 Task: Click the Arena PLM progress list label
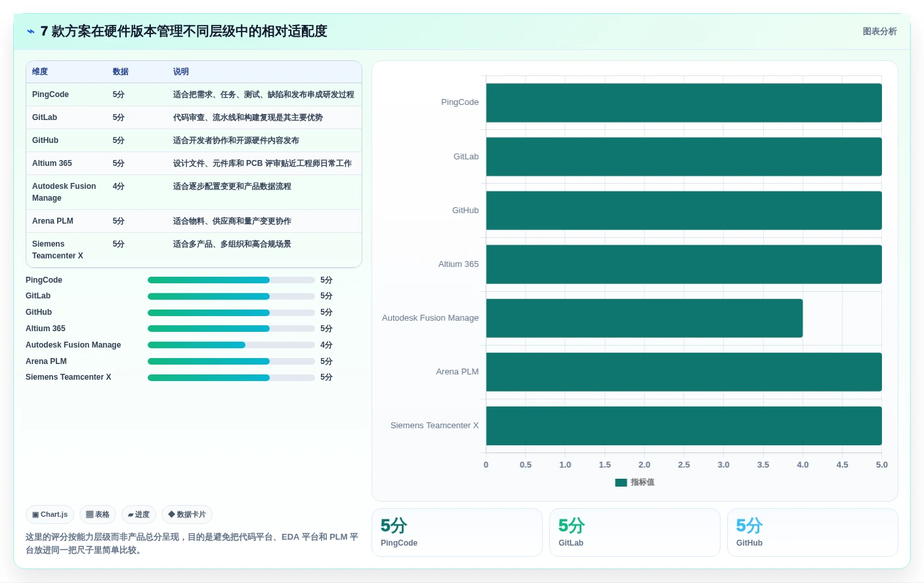coord(46,361)
